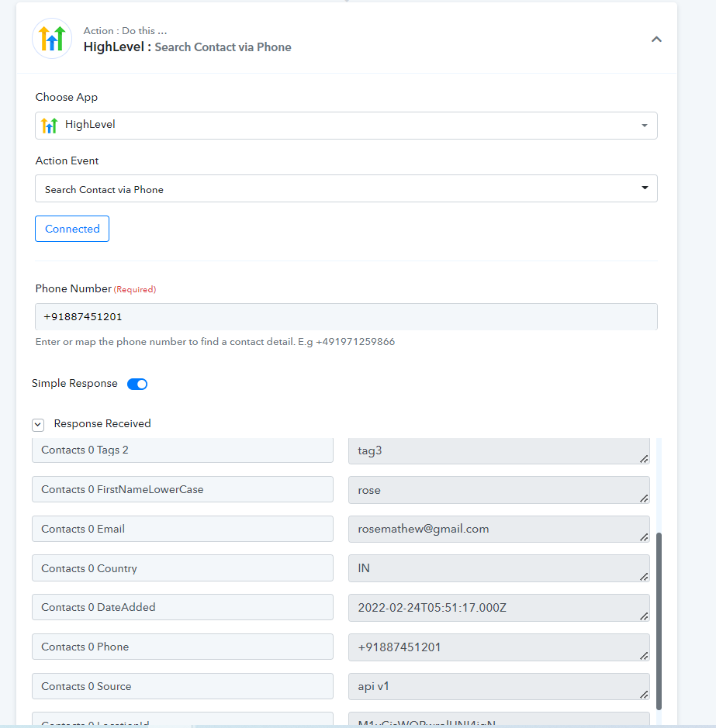Select the 2022-02-24T05:51:17.000Z value field
The height and width of the screenshot is (728, 716).
(x=499, y=608)
